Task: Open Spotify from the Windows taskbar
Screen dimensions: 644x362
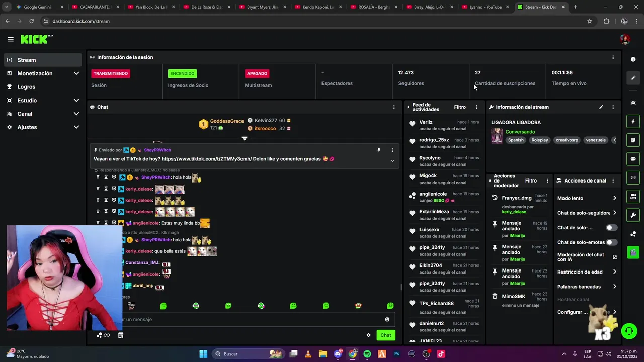Action: coord(367,354)
